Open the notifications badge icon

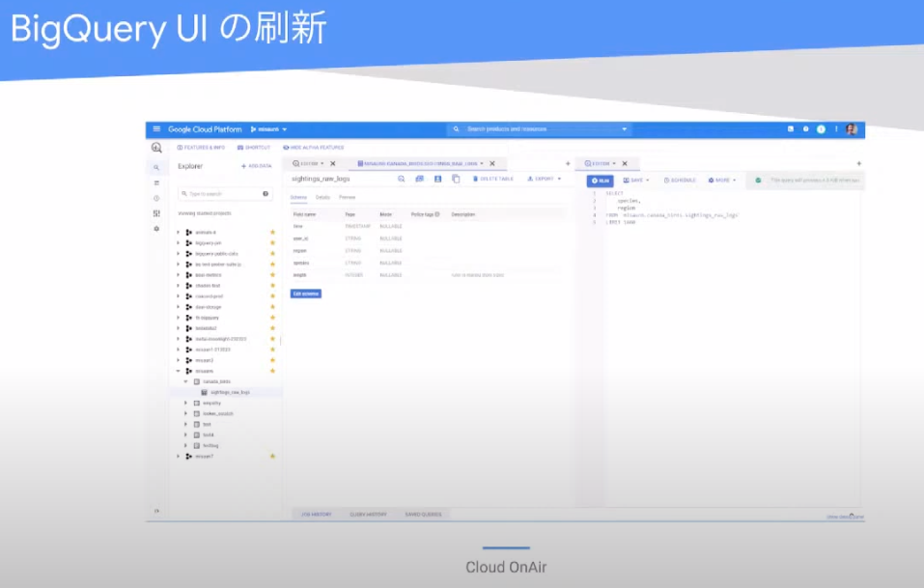pos(821,129)
